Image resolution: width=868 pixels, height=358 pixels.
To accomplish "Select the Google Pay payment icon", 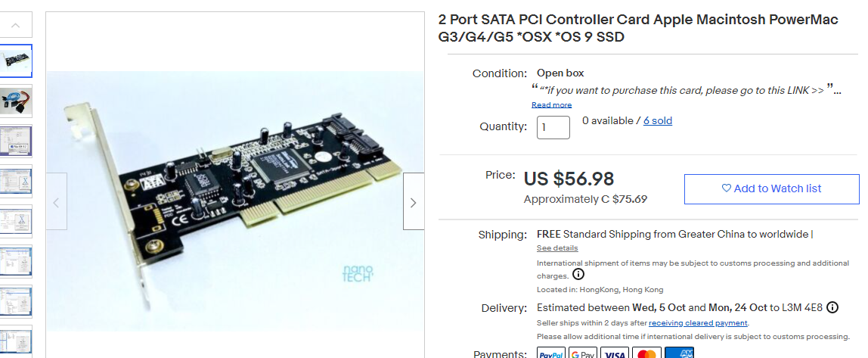I will tap(583, 353).
